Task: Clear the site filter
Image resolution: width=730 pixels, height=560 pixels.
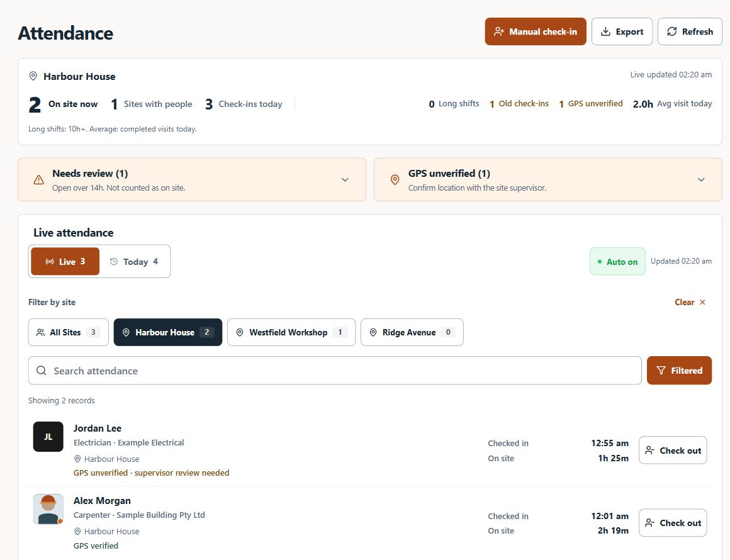Action: [690, 302]
